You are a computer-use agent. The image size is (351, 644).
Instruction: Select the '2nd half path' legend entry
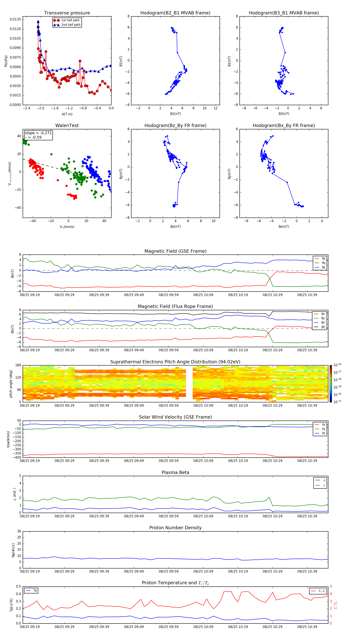(67, 25)
